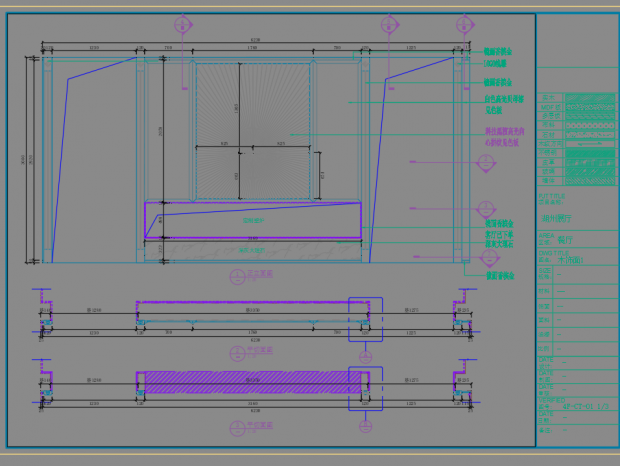Select the AREA field reading 餐厅

coord(567,240)
